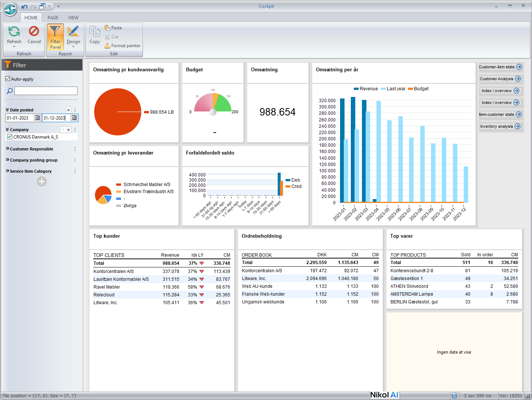
Task: Select Kontorcentralen A/S row in Top Clients
Action: point(162,271)
